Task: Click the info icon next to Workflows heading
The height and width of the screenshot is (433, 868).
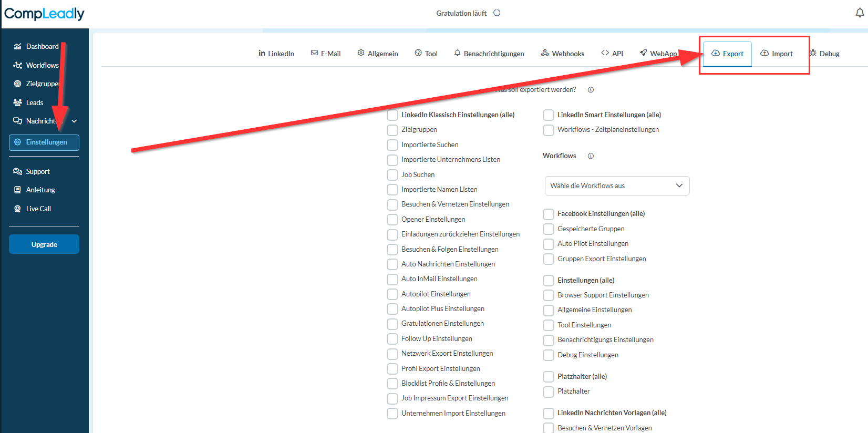Action: coord(591,156)
